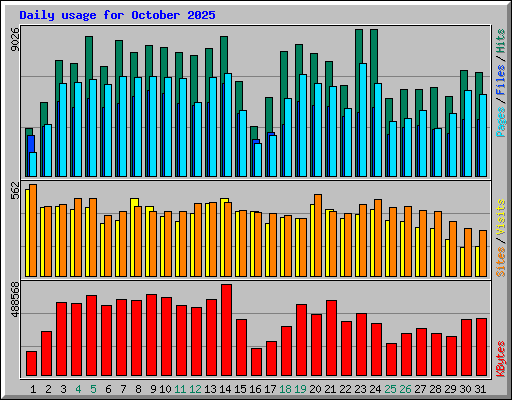Click green weekend day label 19
The height and width of the screenshot is (400, 512).
point(300,389)
